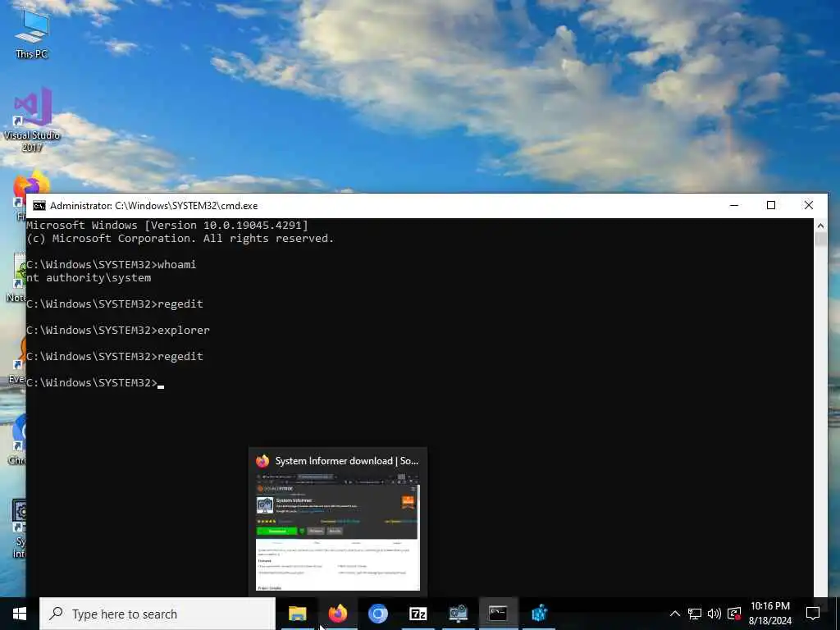Open the volume control tray icon
840x630 pixels.
click(714, 614)
